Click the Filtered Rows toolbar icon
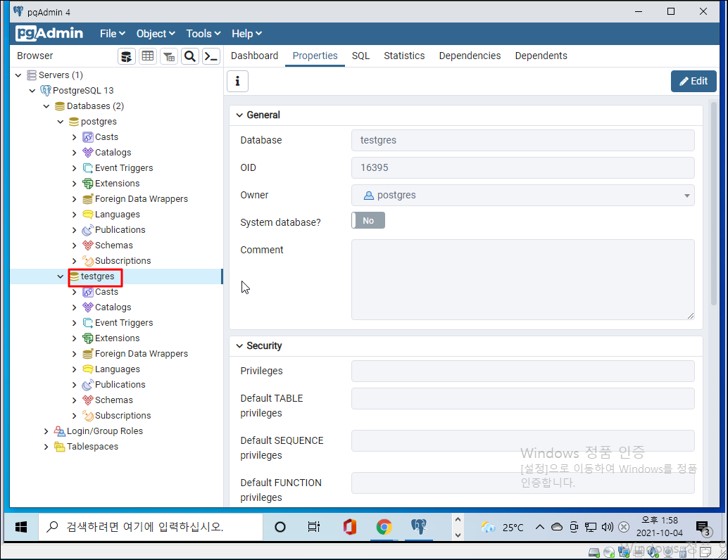Screen dimensions: 728x560 pyautogui.click(x=169, y=56)
